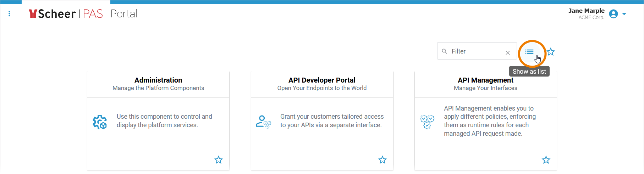
Task: Open the Jane Marple account name
Action: [586, 11]
